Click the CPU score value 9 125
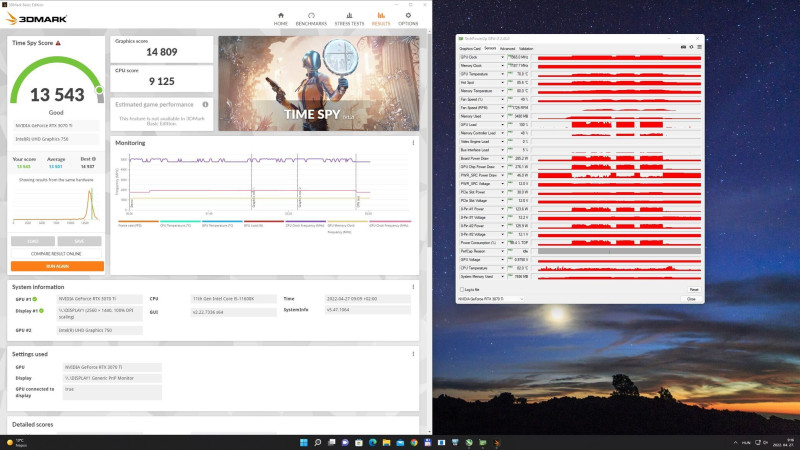Image resolution: width=800 pixels, height=450 pixels. [x=162, y=81]
